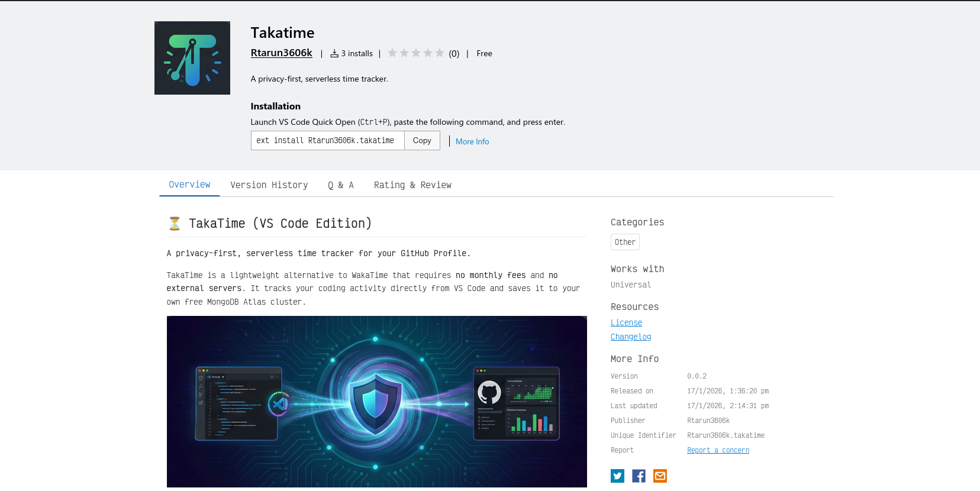
Task: Open publisher Rtarun3606k's page
Action: click(281, 53)
